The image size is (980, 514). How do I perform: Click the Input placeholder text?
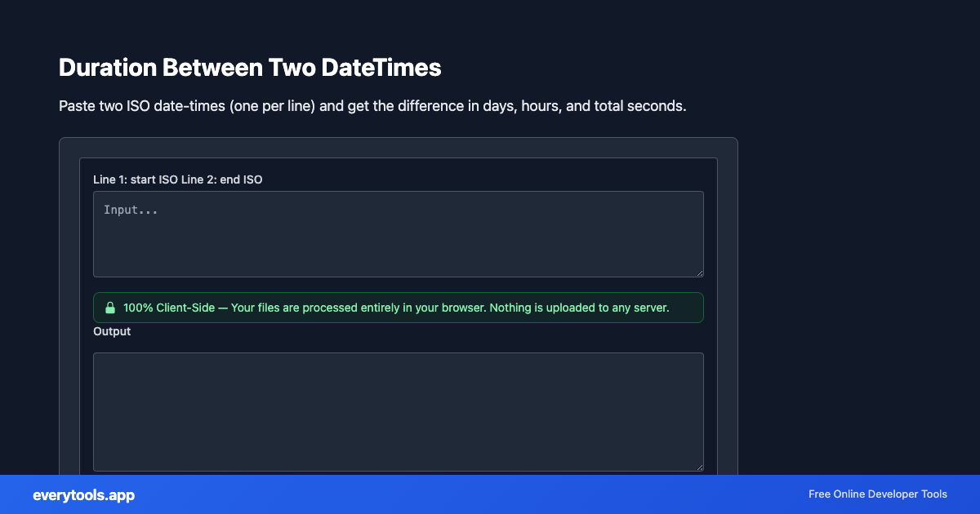click(131, 210)
